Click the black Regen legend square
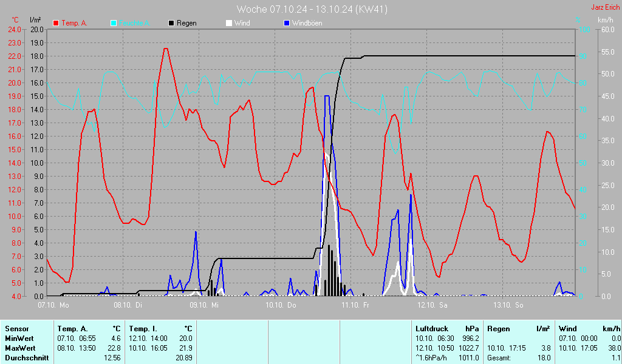 (x=171, y=23)
